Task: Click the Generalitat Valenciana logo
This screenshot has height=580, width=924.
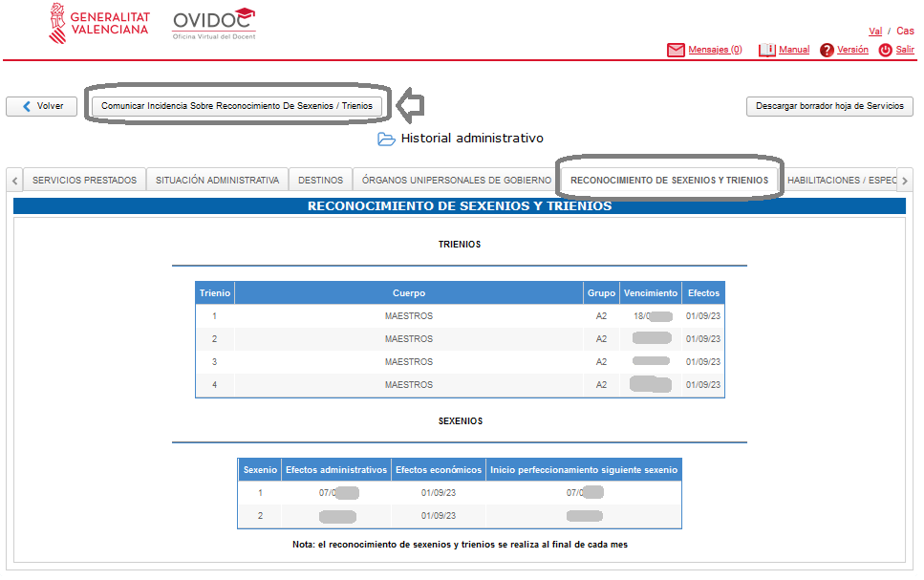Action: pyautogui.click(x=99, y=24)
